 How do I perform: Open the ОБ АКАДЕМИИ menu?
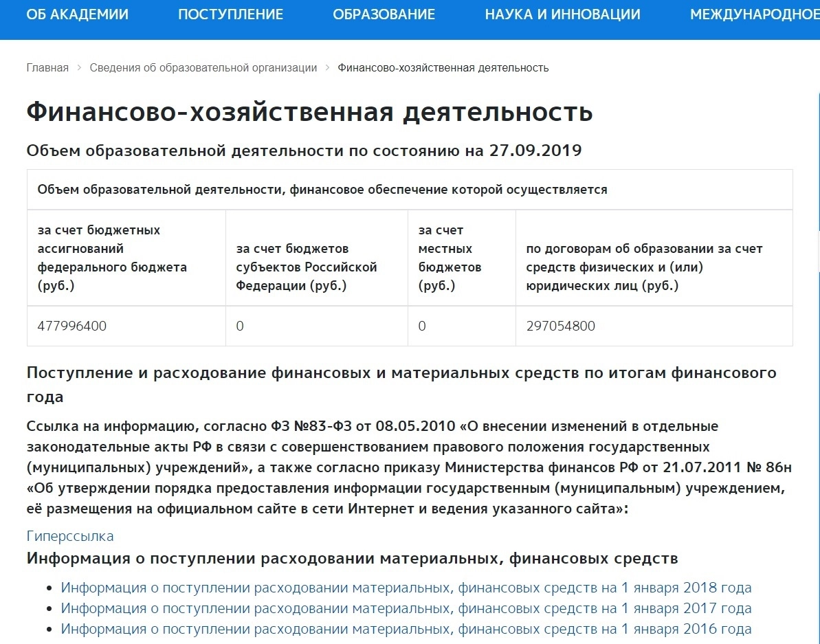tap(76, 14)
